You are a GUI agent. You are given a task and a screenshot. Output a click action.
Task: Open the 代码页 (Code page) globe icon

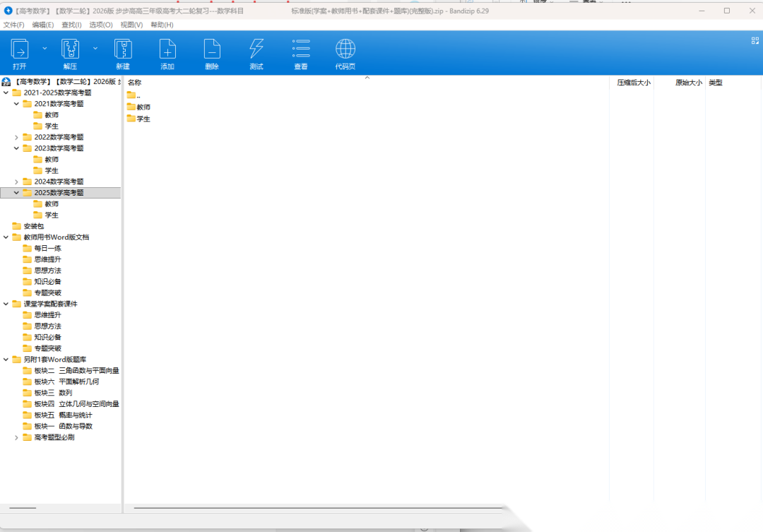(345, 49)
